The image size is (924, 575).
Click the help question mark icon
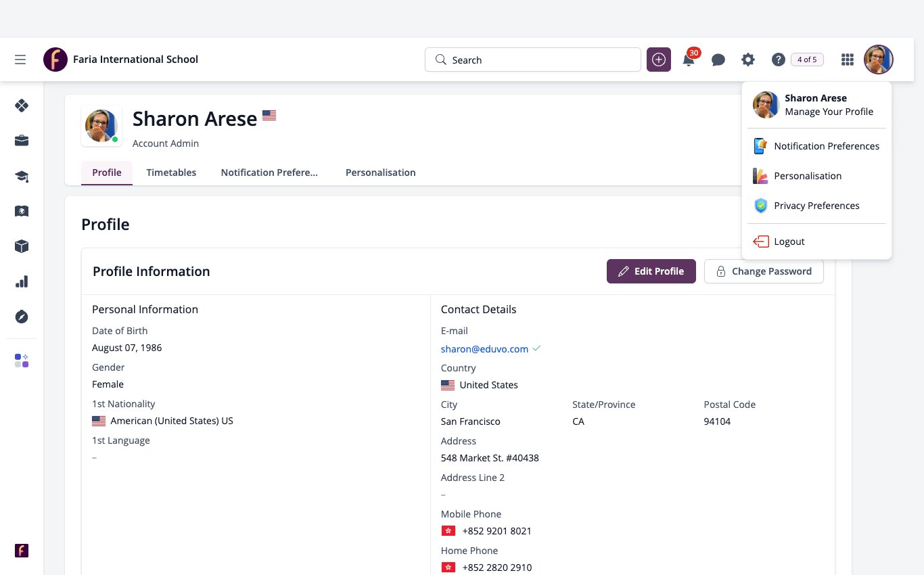pos(778,60)
